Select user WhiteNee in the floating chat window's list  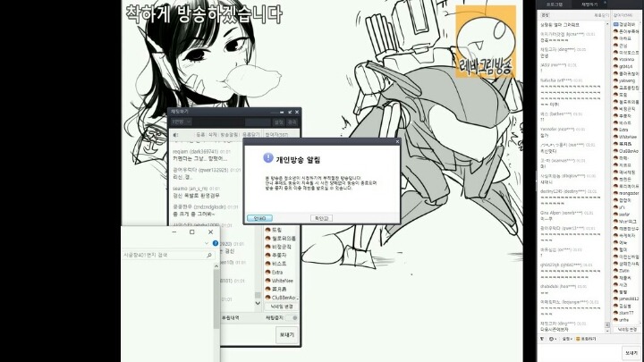point(281,281)
